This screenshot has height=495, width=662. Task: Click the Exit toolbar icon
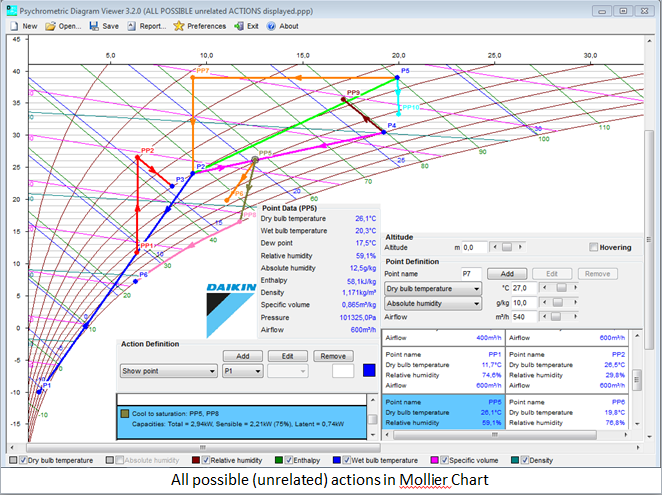click(x=238, y=26)
